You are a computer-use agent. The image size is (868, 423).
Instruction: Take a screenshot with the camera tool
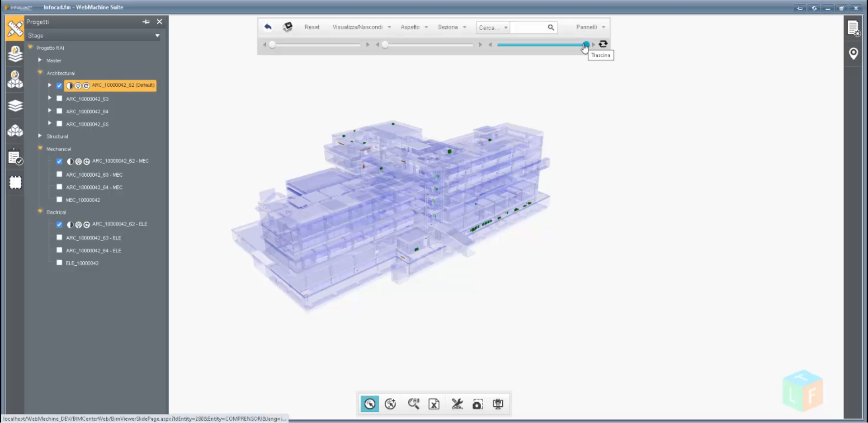477,404
